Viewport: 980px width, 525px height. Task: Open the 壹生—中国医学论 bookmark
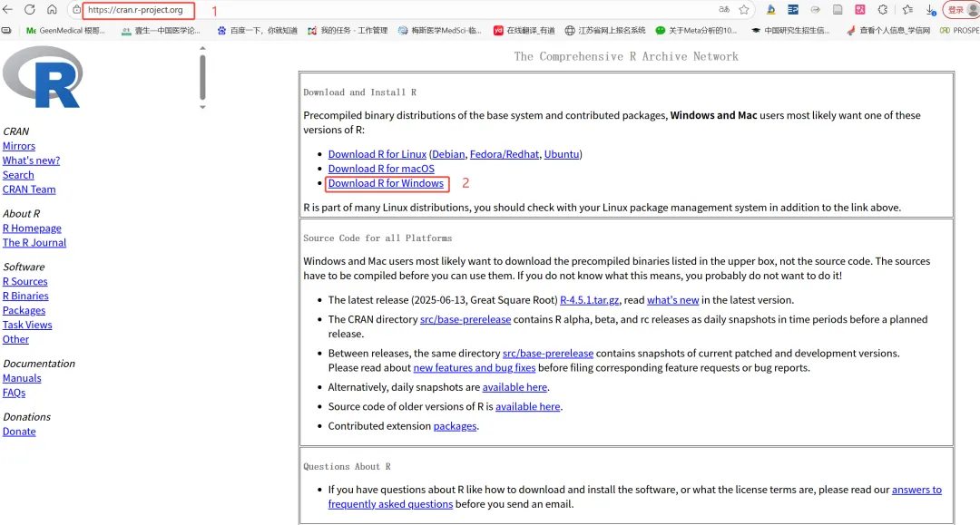tap(161, 30)
